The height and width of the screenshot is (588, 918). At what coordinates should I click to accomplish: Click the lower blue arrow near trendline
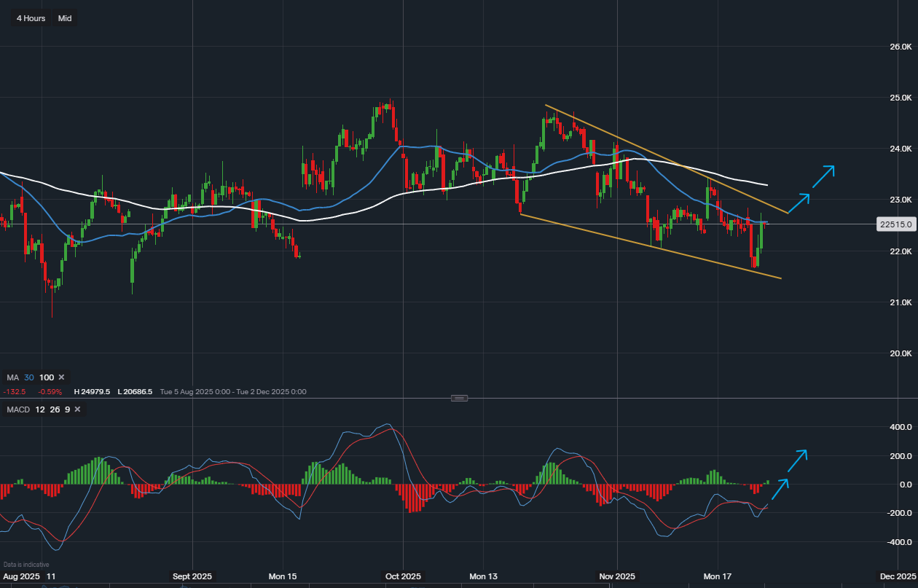[x=799, y=203]
